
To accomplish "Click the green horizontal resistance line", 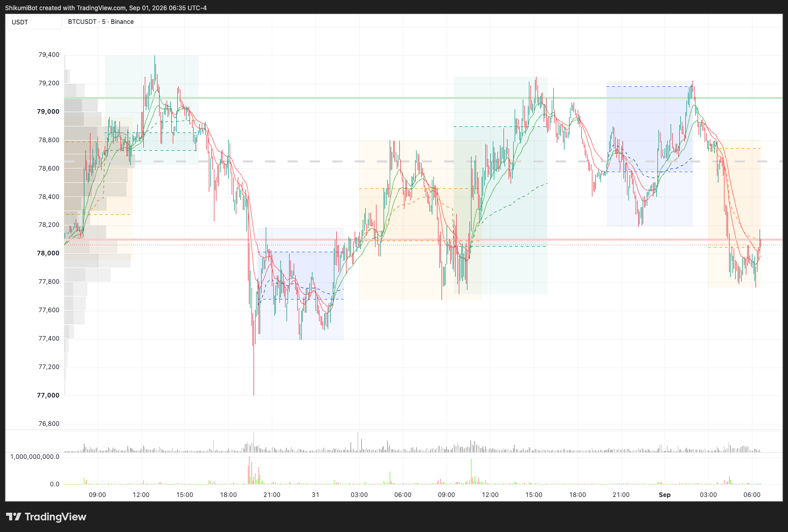I will point(423,98).
